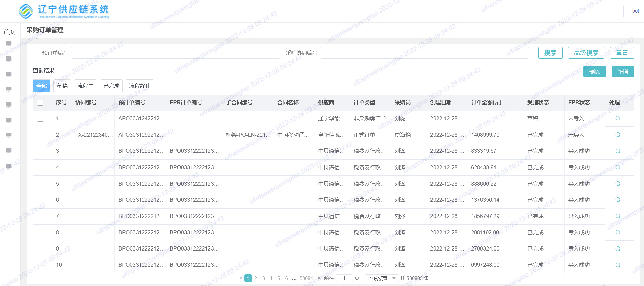Click buyer name 贾海艳
The width and height of the screenshot is (644, 286).
point(403,135)
